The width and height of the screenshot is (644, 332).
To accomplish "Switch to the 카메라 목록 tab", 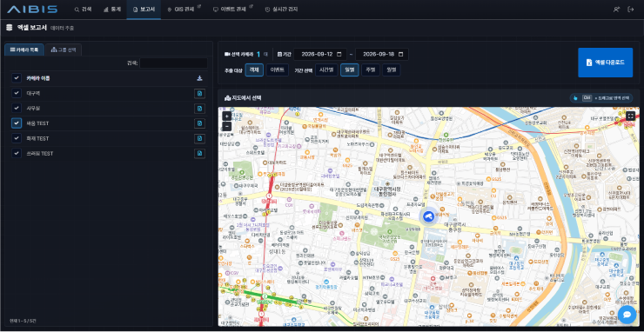I will pos(24,50).
